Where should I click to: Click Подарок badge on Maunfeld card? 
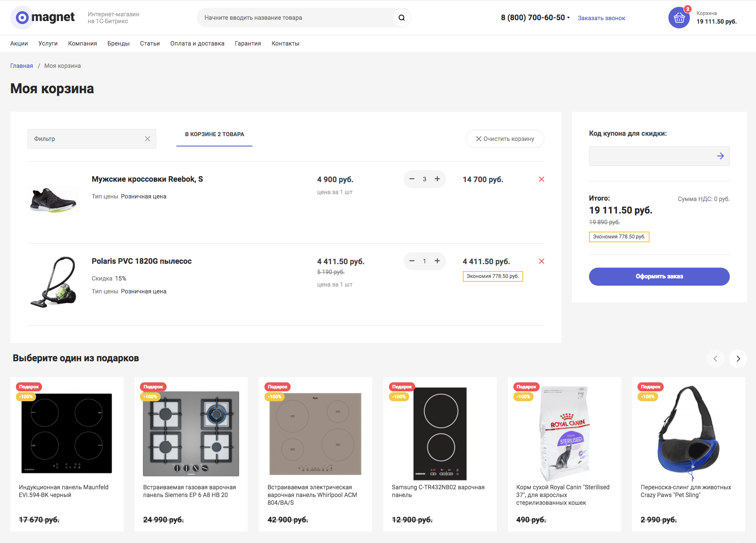[x=29, y=387]
